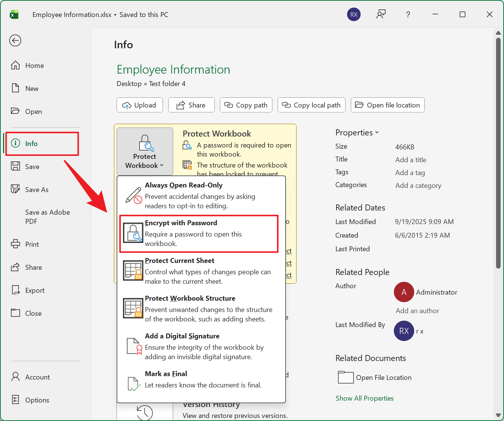Image resolution: width=504 pixels, height=421 pixels.
Task: Select the Open file location folder icon
Action: [x=360, y=105]
